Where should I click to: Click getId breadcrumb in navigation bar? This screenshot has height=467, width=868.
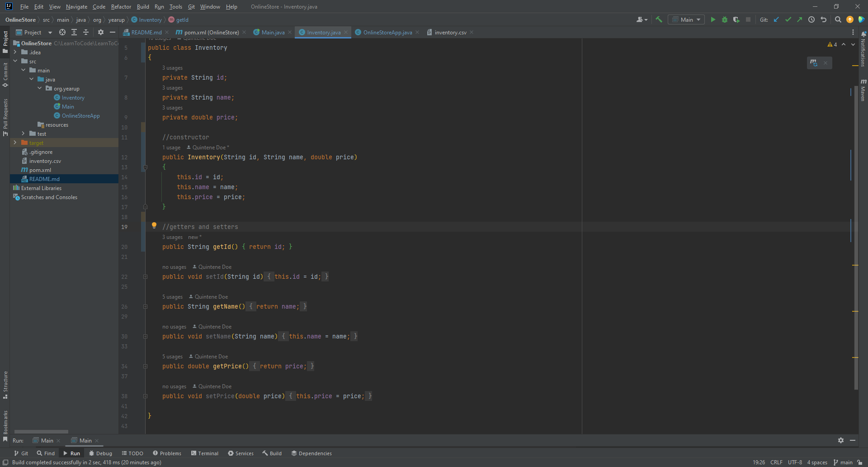(x=179, y=19)
